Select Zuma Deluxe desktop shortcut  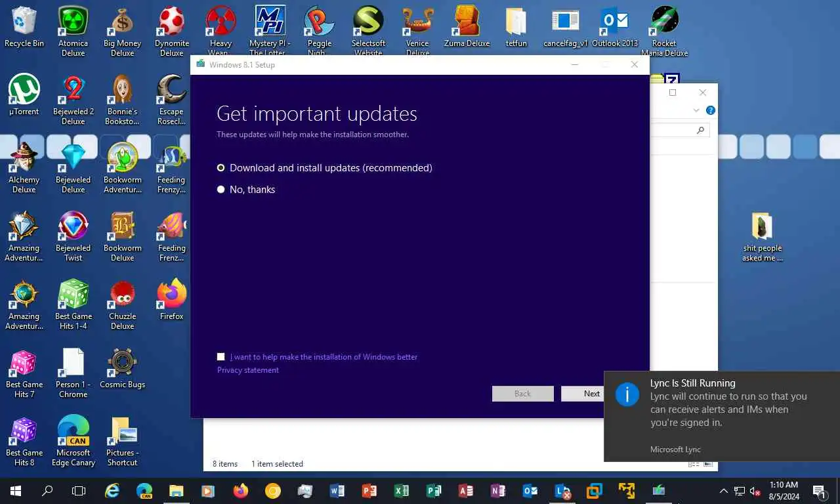coord(467,28)
